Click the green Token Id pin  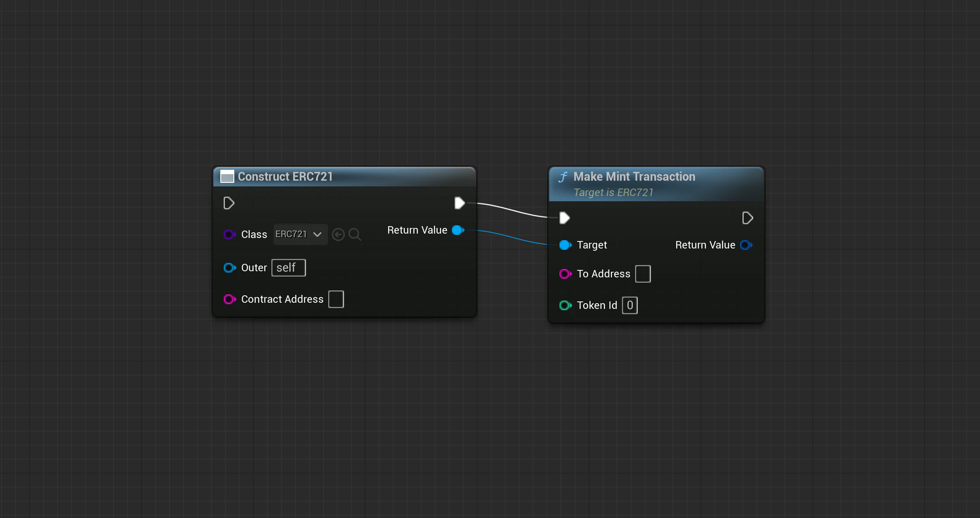point(565,305)
